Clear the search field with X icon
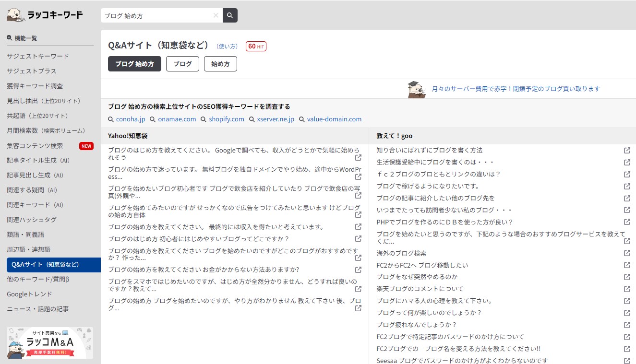The height and width of the screenshot is (364, 636). pos(216,15)
